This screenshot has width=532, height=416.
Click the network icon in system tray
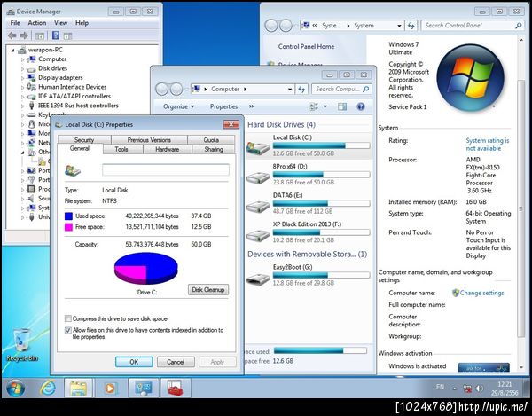point(467,389)
